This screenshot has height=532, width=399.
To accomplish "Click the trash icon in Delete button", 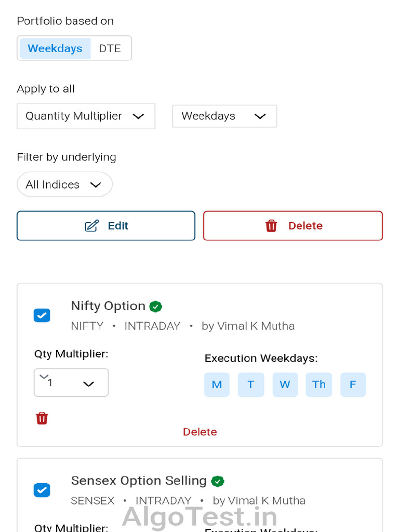I will tap(271, 226).
